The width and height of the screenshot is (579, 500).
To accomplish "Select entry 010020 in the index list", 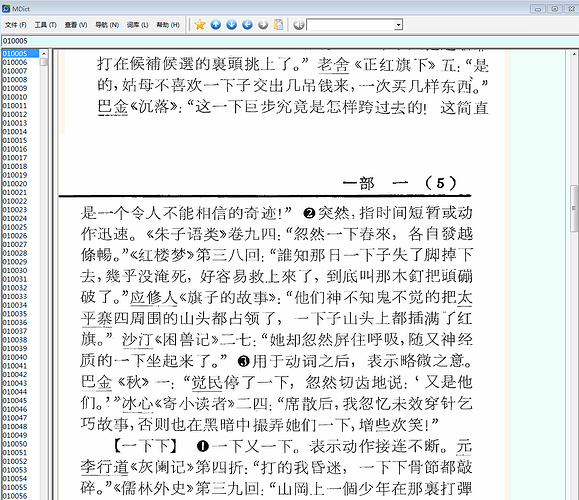I will point(15,184).
